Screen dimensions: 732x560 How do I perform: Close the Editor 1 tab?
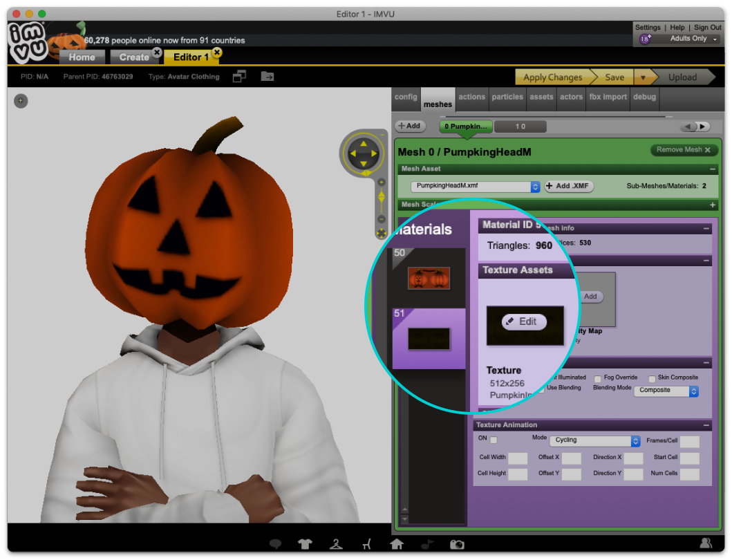point(216,52)
